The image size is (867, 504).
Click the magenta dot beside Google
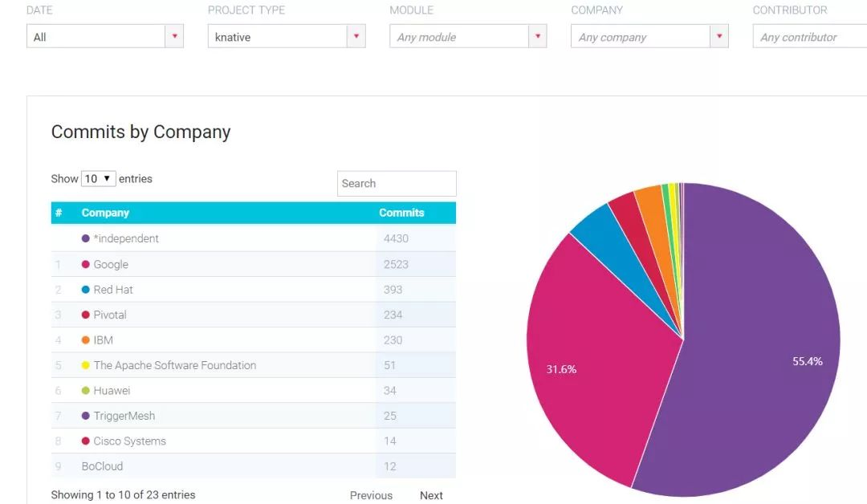coord(86,264)
